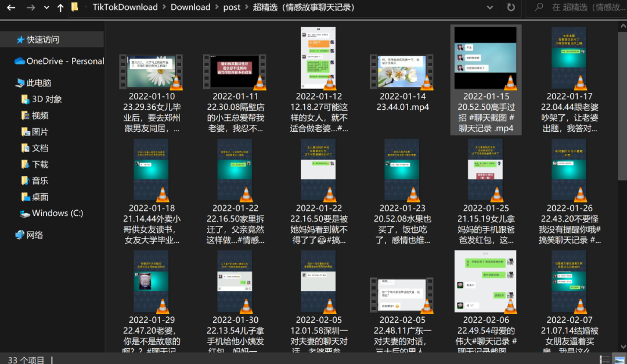This screenshot has height=364, width=627.
Task: Go back with the left arrow button
Action: coord(11,7)
